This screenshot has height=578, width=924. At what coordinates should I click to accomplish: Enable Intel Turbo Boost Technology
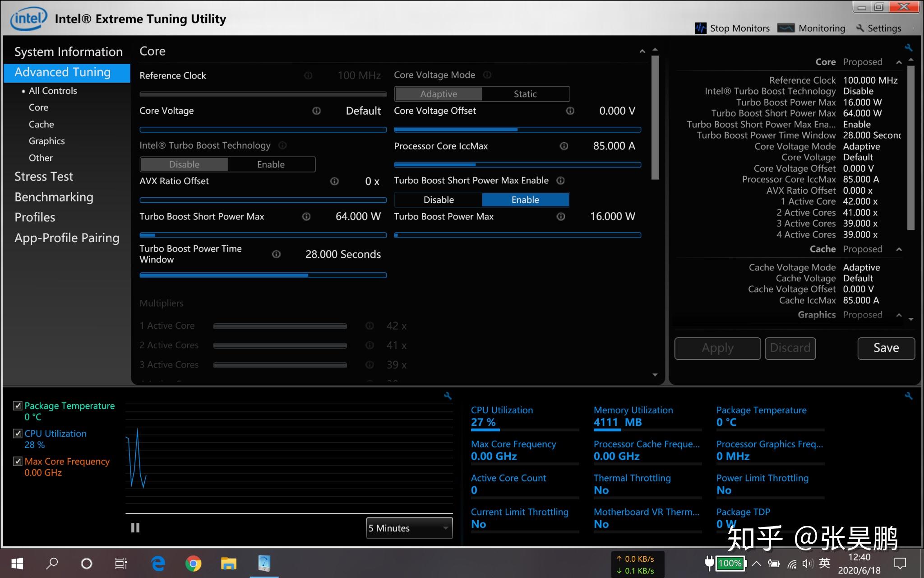click(x=271, y=164)
